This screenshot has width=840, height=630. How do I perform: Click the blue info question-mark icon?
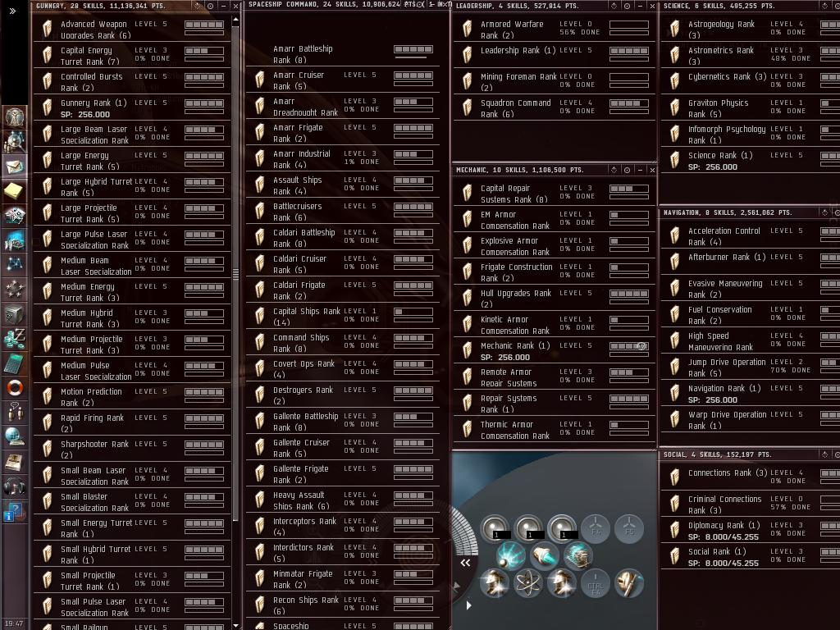click(x=15, y=512)
